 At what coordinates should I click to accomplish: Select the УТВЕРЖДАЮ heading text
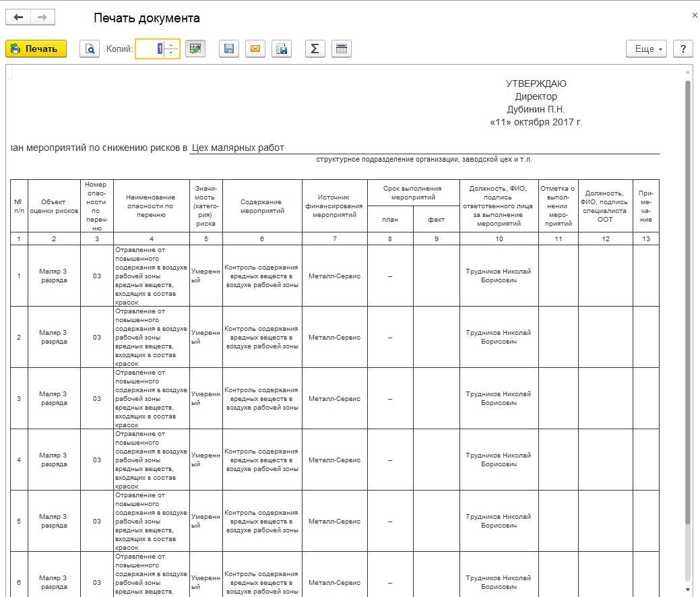click(x=536, y=84)
